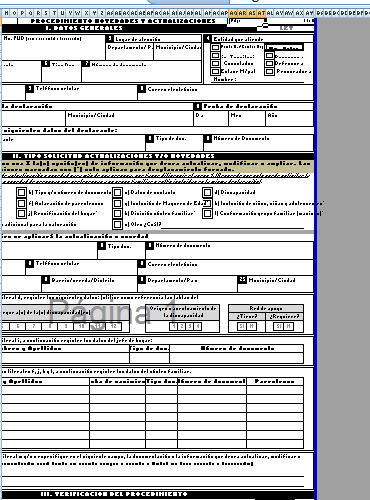This screenshot has width=370, height=500.
Task: Tick the 'Reunificación del hogar' checkbox
Action: point(22,213)
